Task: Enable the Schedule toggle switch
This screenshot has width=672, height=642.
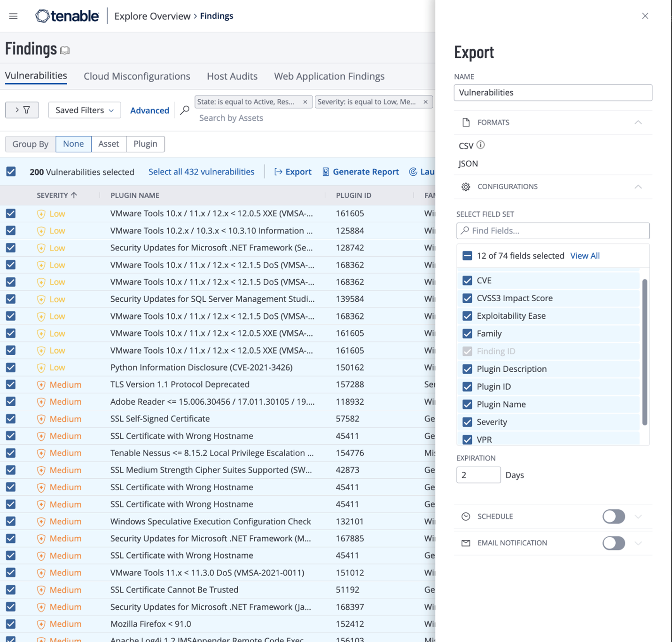Action: pos(614,517)
